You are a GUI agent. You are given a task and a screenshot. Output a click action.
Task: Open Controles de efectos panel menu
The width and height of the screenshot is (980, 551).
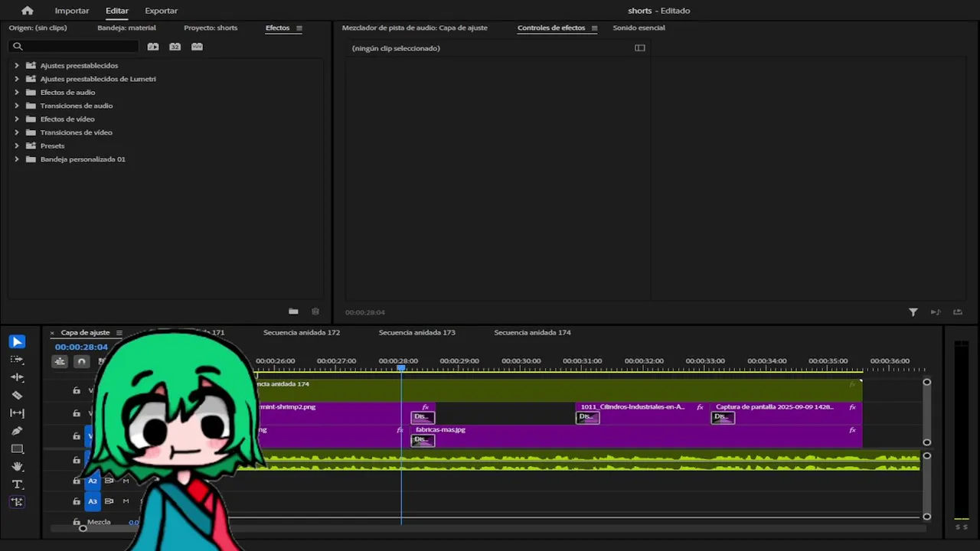click(594, 28)
